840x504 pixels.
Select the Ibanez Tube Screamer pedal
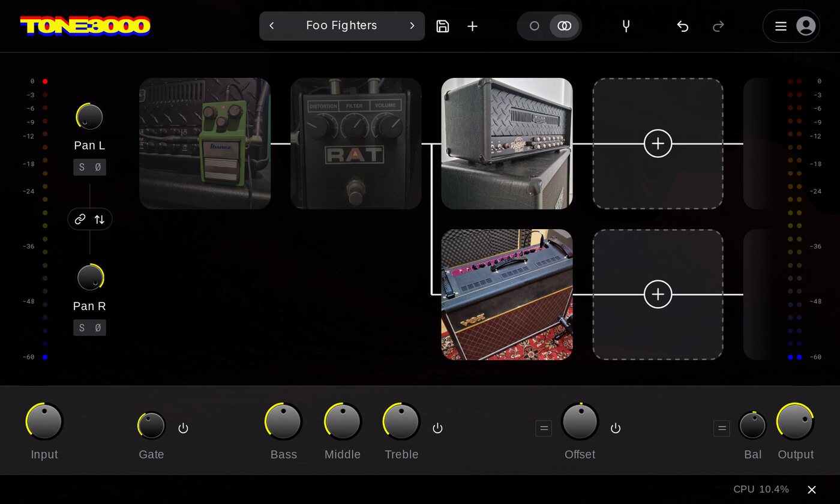tap(205, 143)
